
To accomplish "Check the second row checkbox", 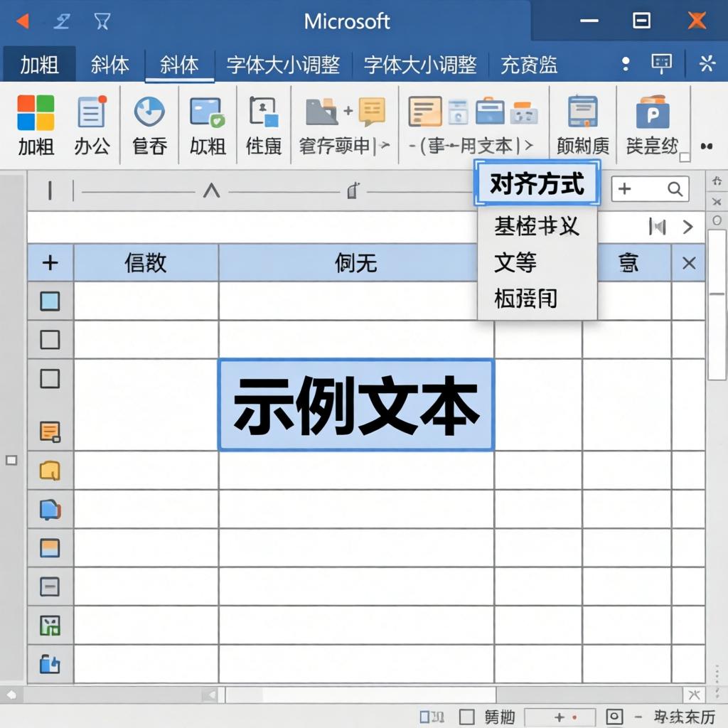I will tap(50, 340).
